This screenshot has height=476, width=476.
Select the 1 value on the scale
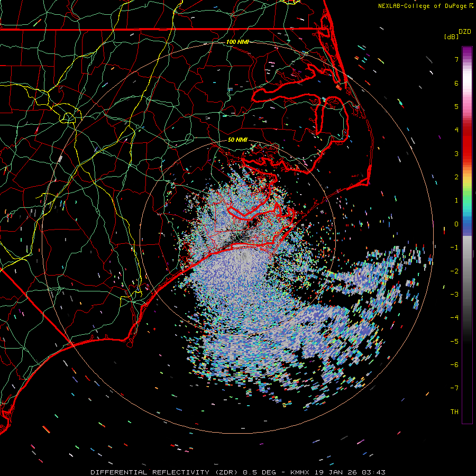456,200
